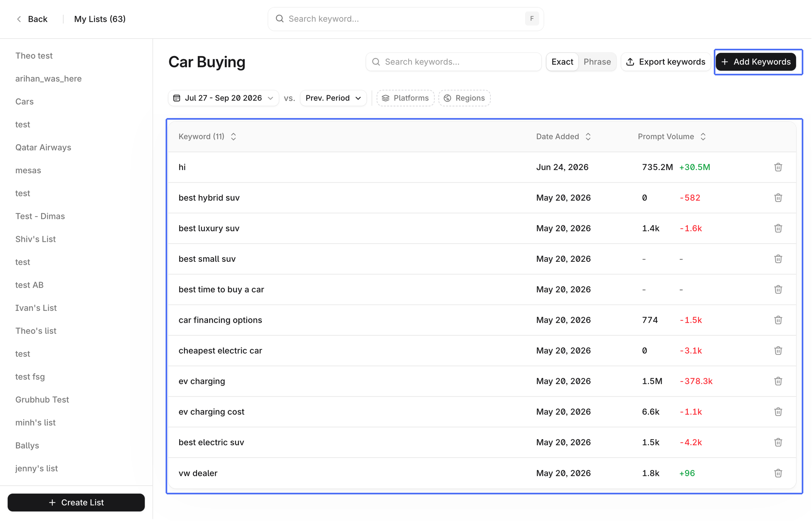Image resolution: width=812 pixels, height=521 pixels.
Task: Open the 'Cars' list in sidebar
Action: (24, 101)
